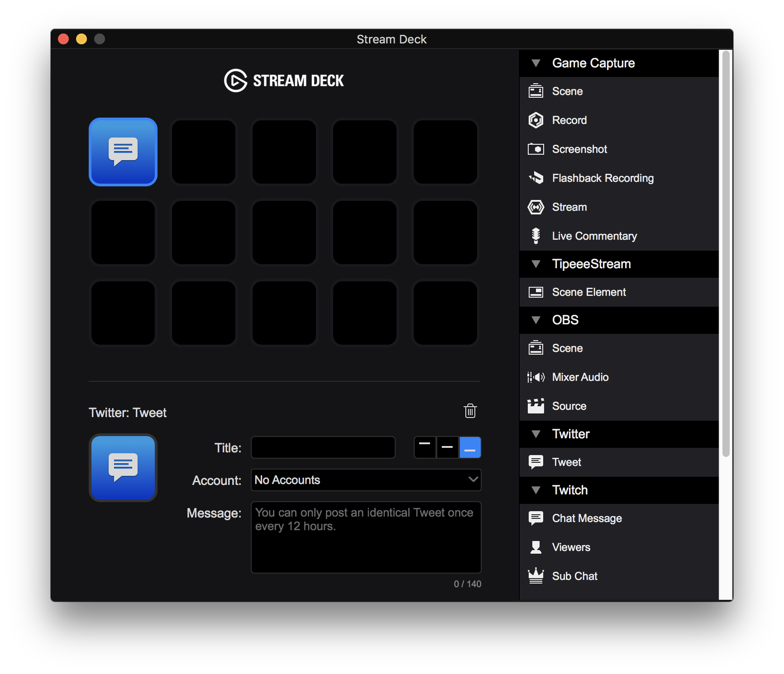Click the Flashback Recording label
Image resolution: width=784 pixels, height=674 pixels.
603,178
